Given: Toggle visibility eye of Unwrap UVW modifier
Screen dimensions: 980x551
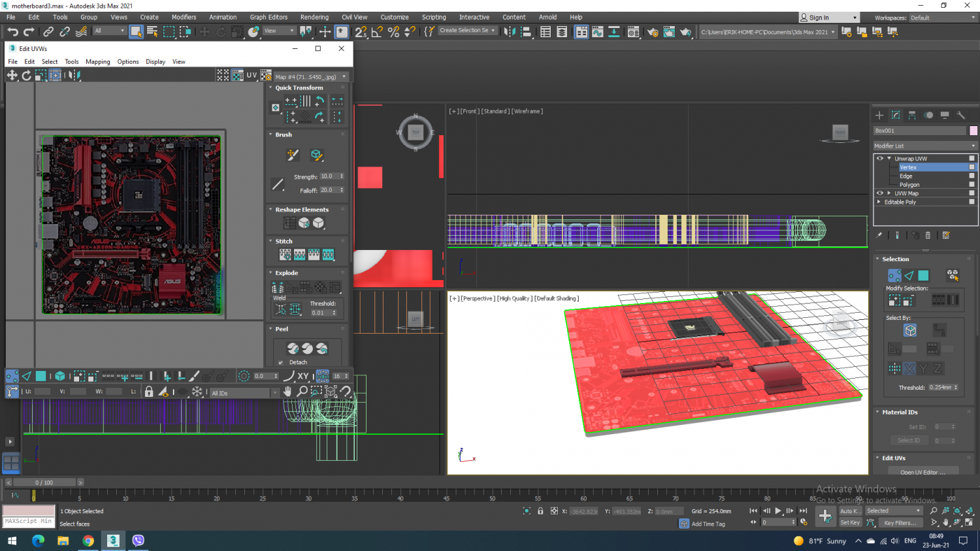Looking at the screenshot, I should tap(879, 159).
